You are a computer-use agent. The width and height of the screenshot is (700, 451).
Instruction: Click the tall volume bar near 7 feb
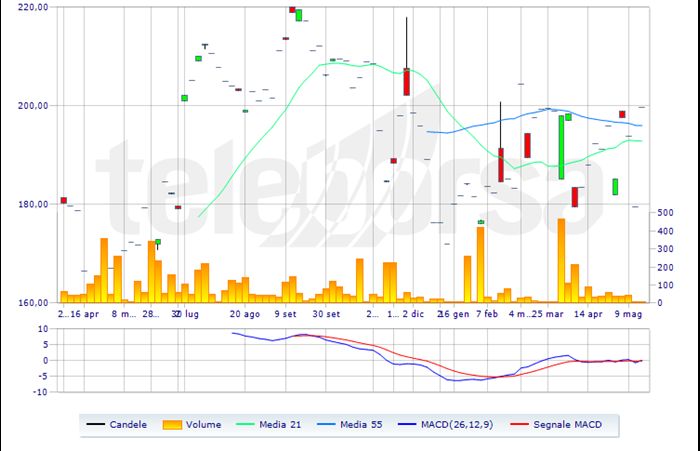pos(480,265)
